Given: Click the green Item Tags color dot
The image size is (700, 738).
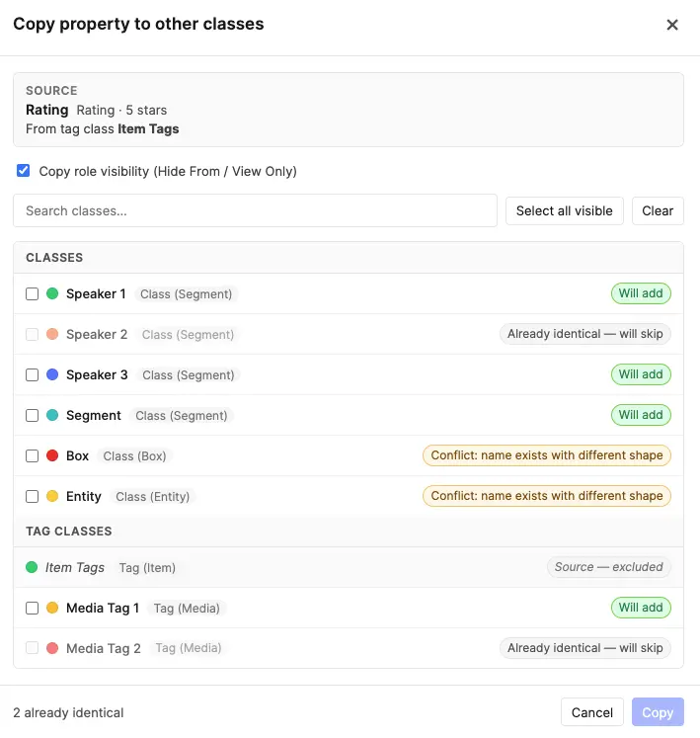Looking at the screenshot, I should [32, 567].
